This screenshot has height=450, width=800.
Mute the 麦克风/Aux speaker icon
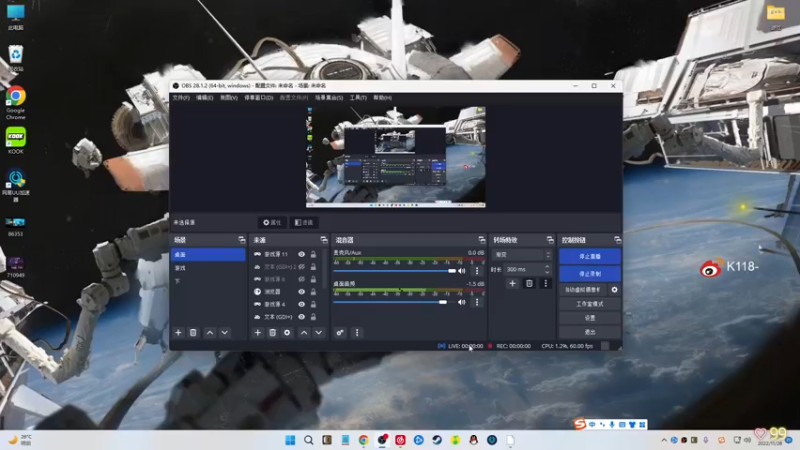click(462, 271)
